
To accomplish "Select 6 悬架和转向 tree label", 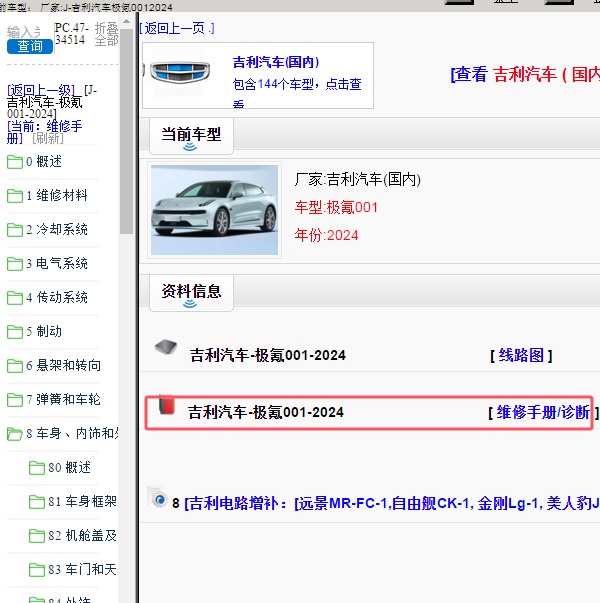I will (x=63, y=365).
